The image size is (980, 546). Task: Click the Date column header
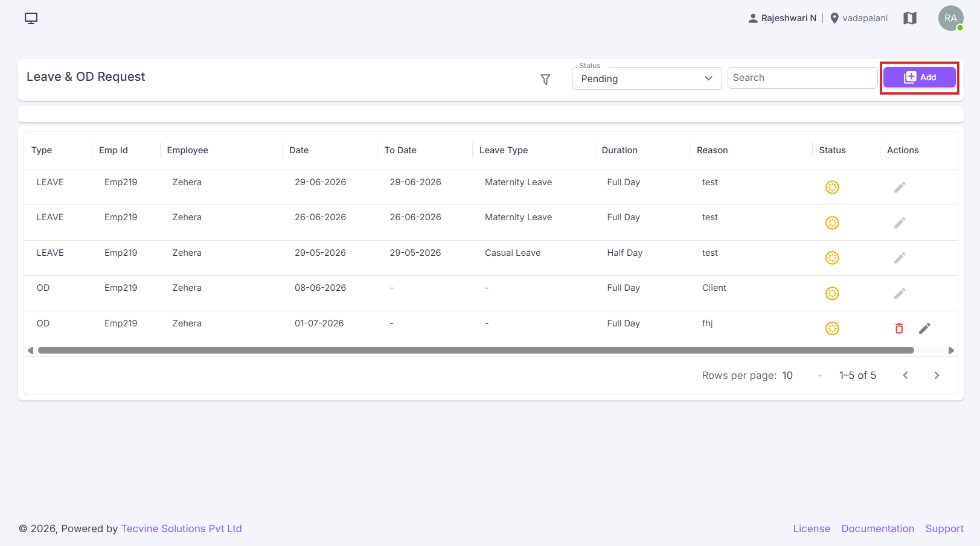pyautogui.click(x=299, y=150)
